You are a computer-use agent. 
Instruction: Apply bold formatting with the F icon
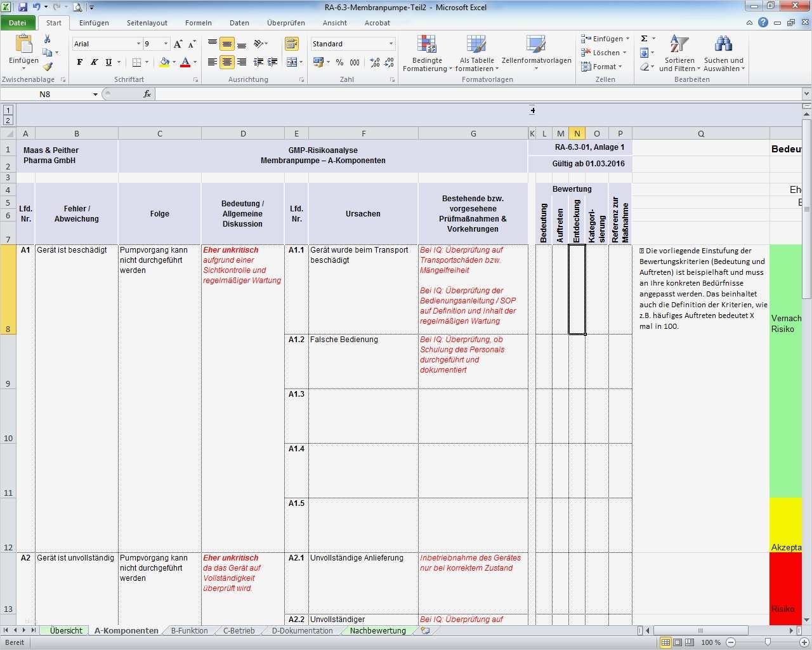pyautogui.click(x=79, y=62)
